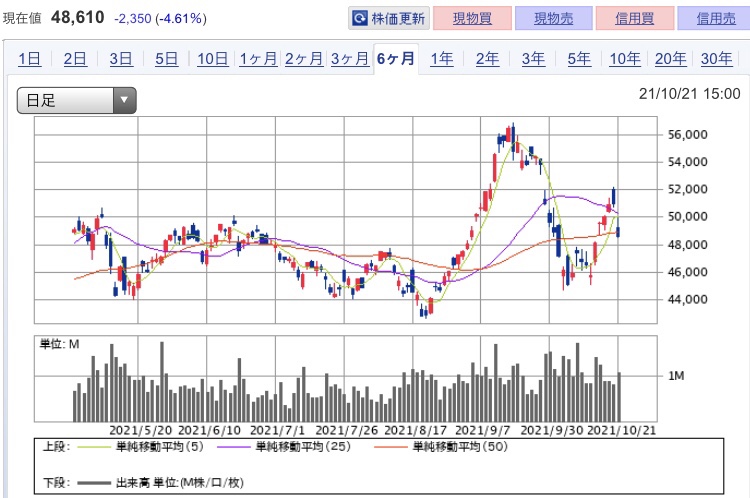The width and height of the screenshot is (750, 498).
Task: Switch chart to 10日 period
Action: 212,59
